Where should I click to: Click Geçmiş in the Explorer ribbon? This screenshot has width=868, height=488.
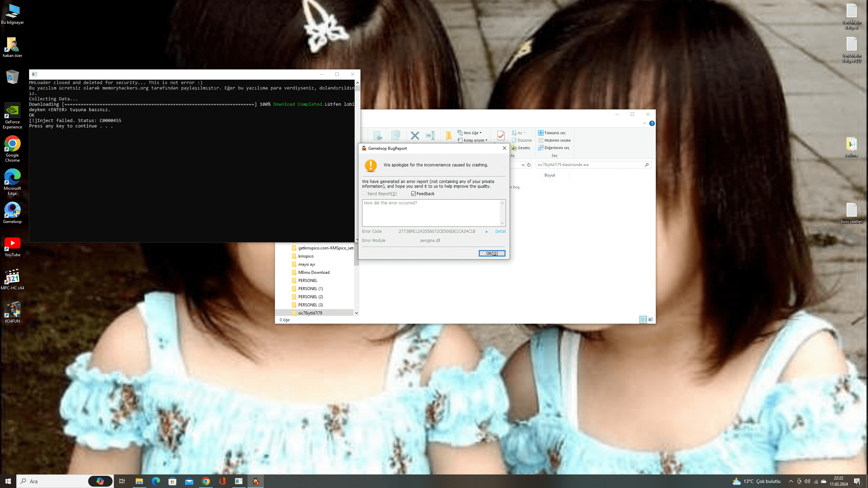[x=521, y=148]
